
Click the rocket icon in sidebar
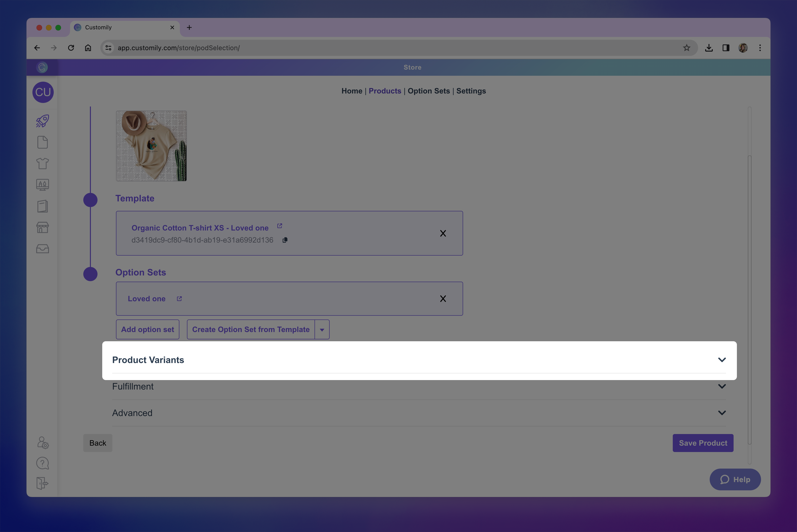pyautogui.click(x=42, y=121)
